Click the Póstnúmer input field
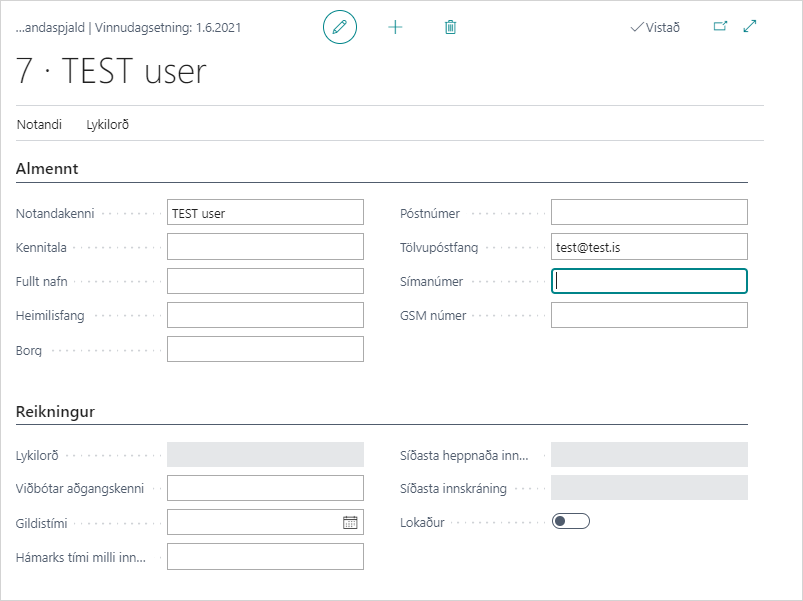The image size is (803, 601). pyautogui.click(x=649, y=213)
